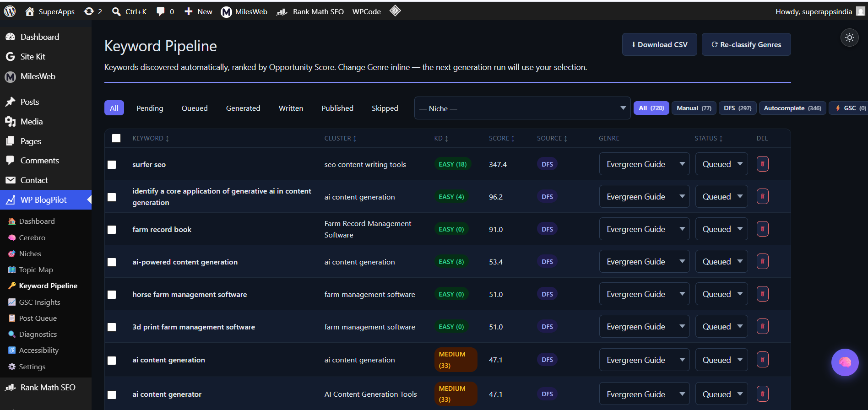This screenshot has height=410, width=868.
Task: Sort by the KD column header
Action: (441, 138)
